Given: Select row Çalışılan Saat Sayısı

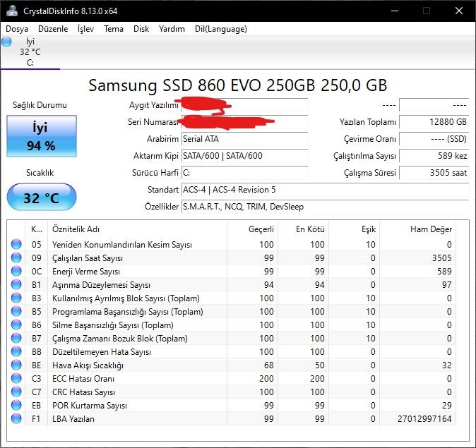Looking at the screenshot, I should tap(232, 258).
